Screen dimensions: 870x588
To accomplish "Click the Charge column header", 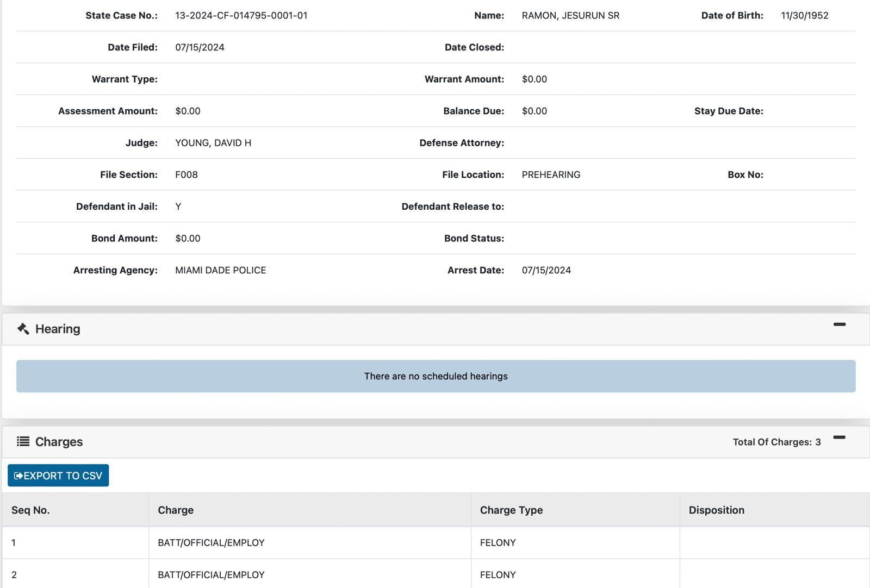I will 176,510.
